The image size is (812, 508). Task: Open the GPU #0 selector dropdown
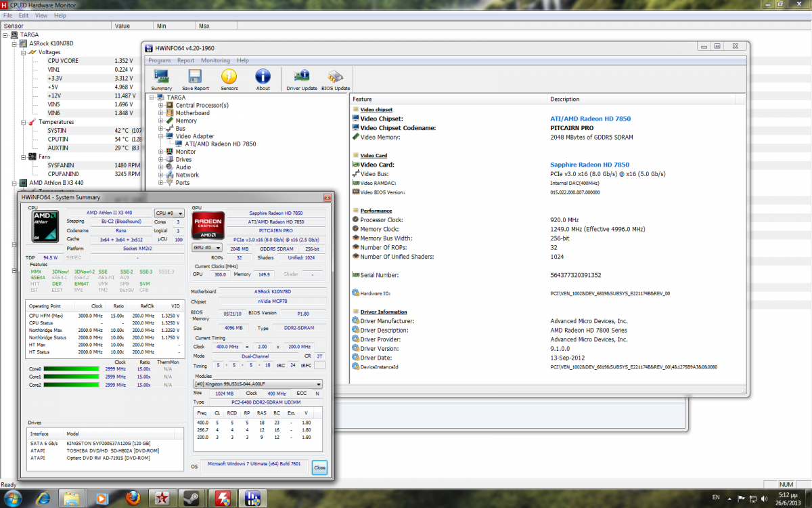[207, 248]
